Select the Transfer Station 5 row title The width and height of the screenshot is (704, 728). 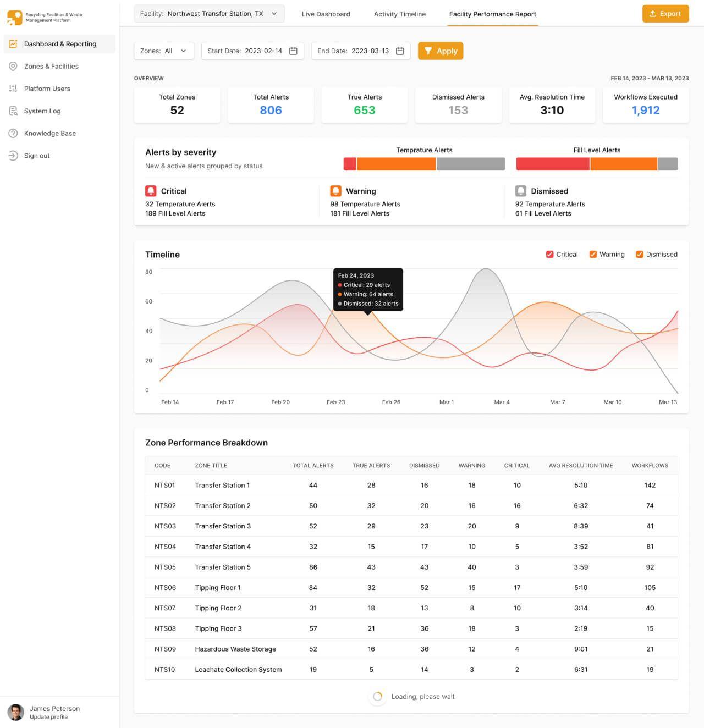[x=223, y=567]
